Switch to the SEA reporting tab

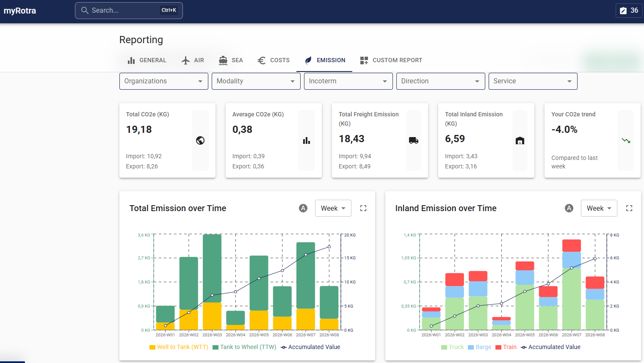click(x=231, y=60)
